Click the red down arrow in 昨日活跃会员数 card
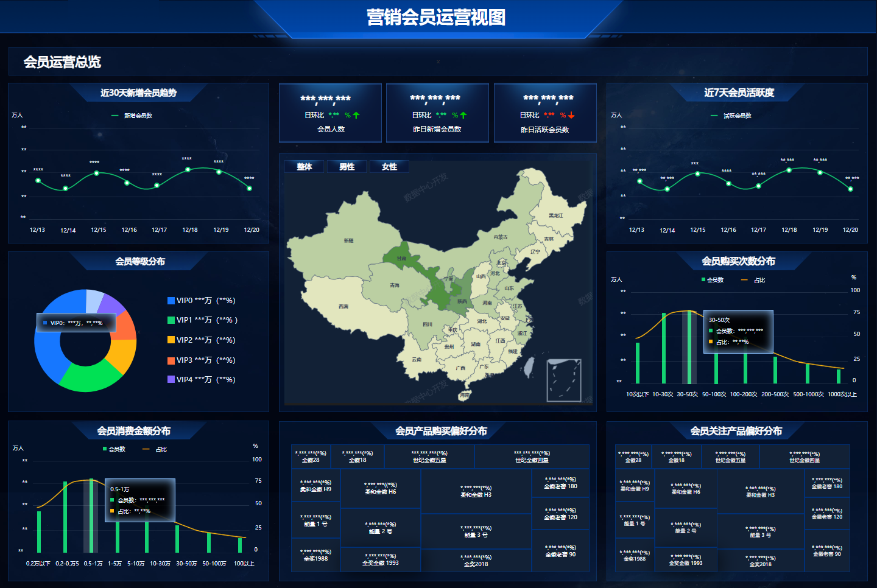Viewport: 877px width, 588px height. tap(571, 115)
